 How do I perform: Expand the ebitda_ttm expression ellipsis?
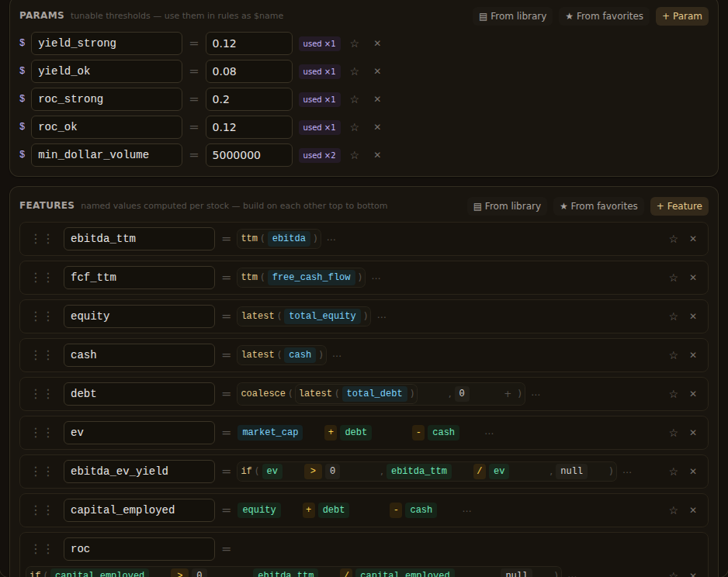click(x=331, y=239)
